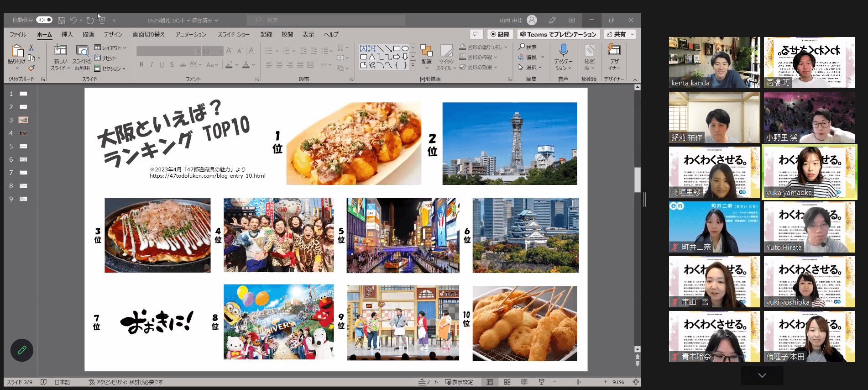Viewport: 868px width, 390px height.
Task: Click the New Slide (新しいスライド) icon
Action: (60, 51)
